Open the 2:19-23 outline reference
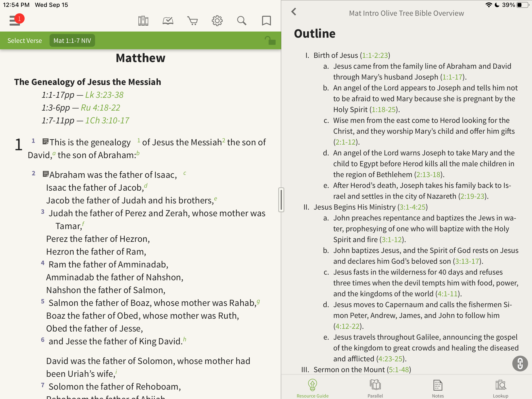The height and width of the screenshot is (399, 532). 472,196
